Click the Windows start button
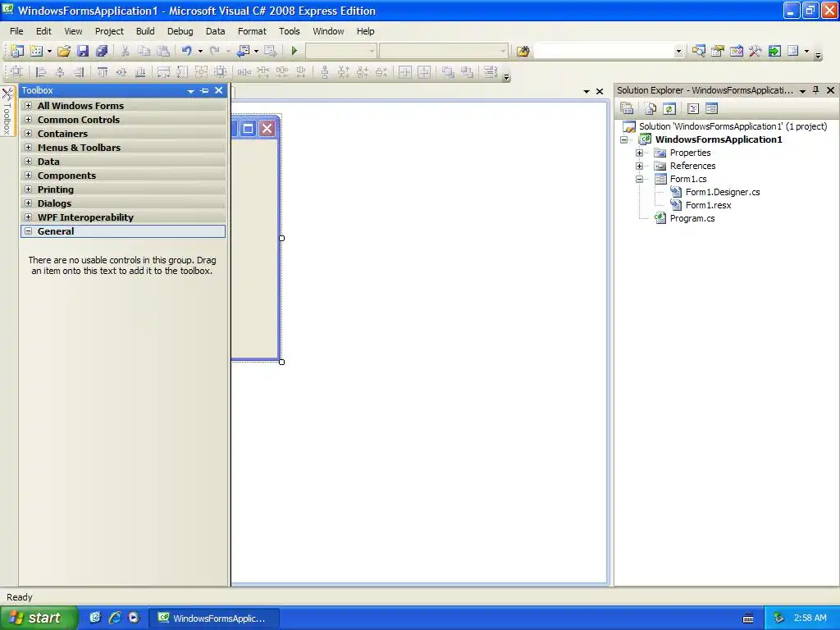 pos(39,618)
